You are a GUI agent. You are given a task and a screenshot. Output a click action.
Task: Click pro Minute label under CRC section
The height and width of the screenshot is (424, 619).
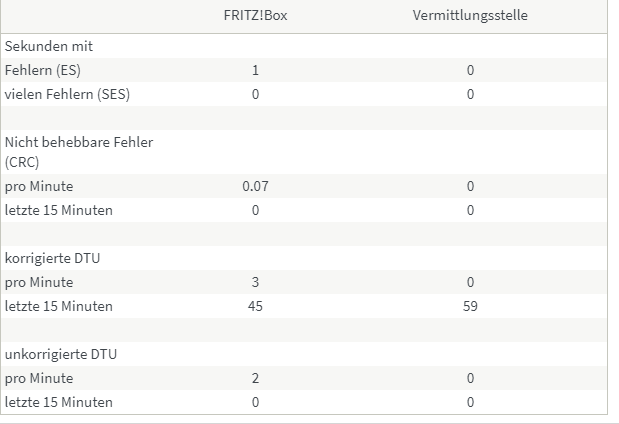click(x=39, y=186)
